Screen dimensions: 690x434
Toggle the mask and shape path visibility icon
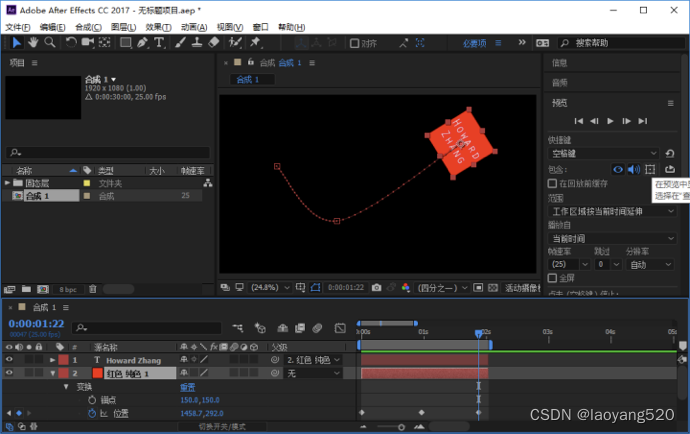(315, 287)
